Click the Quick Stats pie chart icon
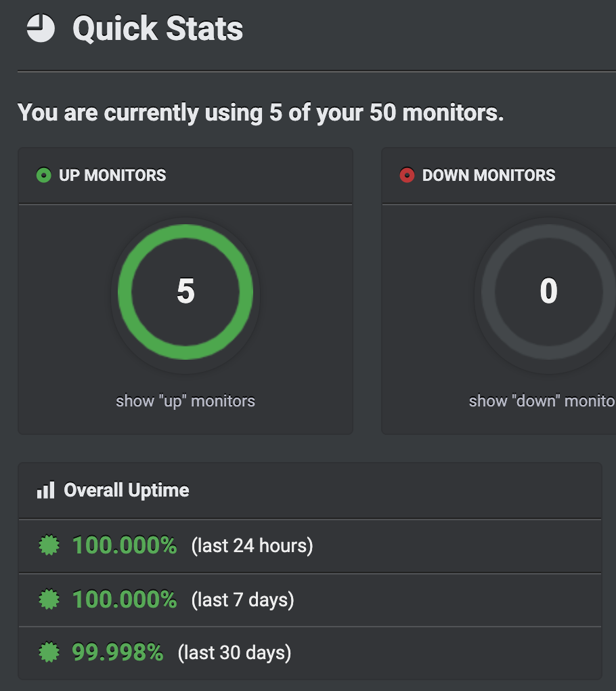Image resolution: width=616 pixels, height=691 pixels. pos(40,29)
